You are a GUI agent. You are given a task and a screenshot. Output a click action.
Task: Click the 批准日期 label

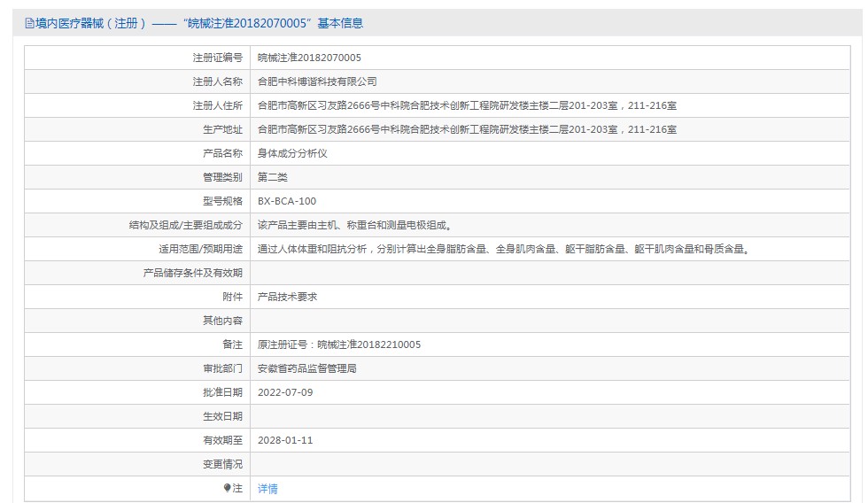(222, 392)
